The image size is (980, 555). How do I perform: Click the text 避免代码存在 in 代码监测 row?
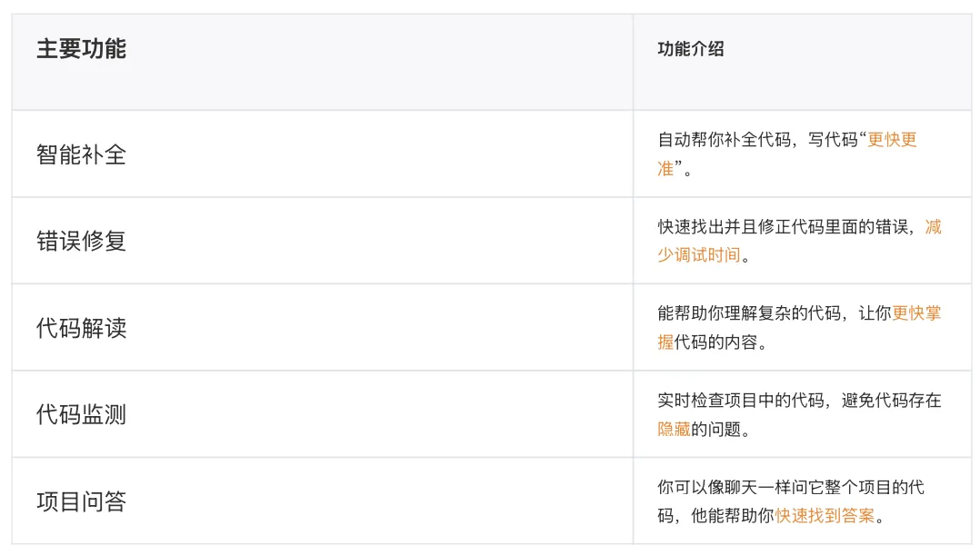891,401
